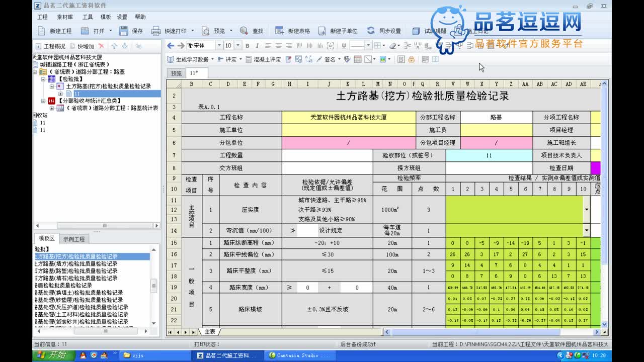Click the 预览 preview icon
The height and width of the screenshot is (362, 644).
pyautogui.click(x=206, y=31)
